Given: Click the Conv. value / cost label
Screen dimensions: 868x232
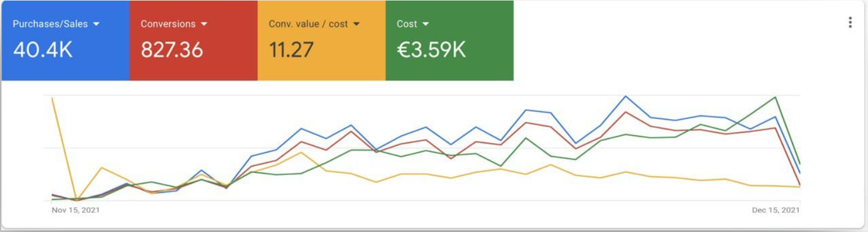Looking at the screenshot, I should [x=308, y=24].
